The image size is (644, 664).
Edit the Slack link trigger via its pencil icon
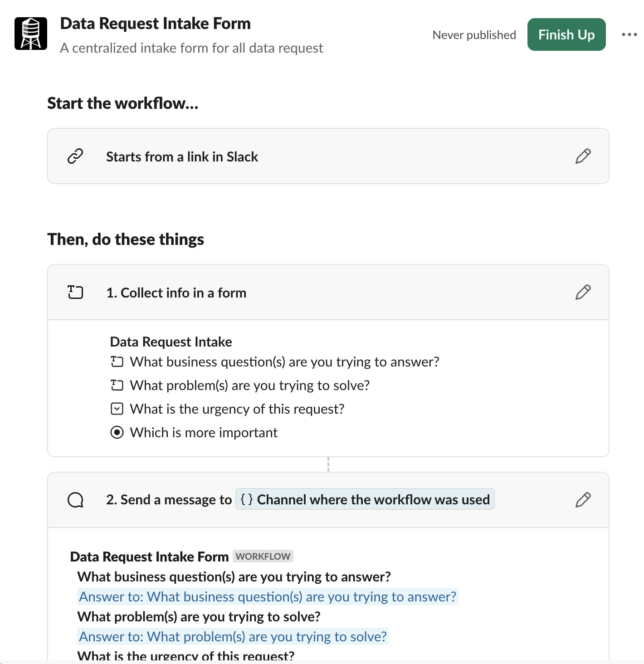pos(583,156)
